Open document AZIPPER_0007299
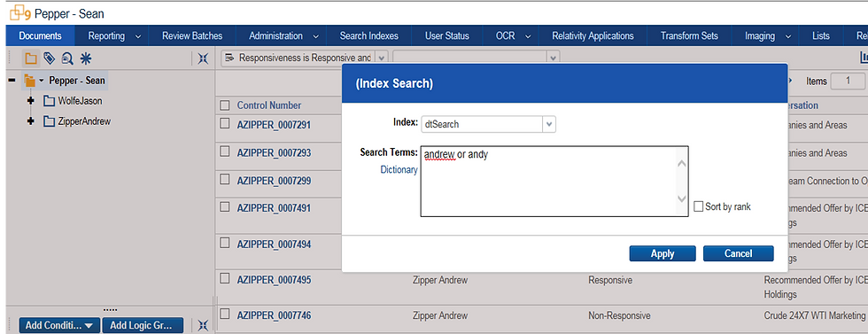 click(274, 181)
